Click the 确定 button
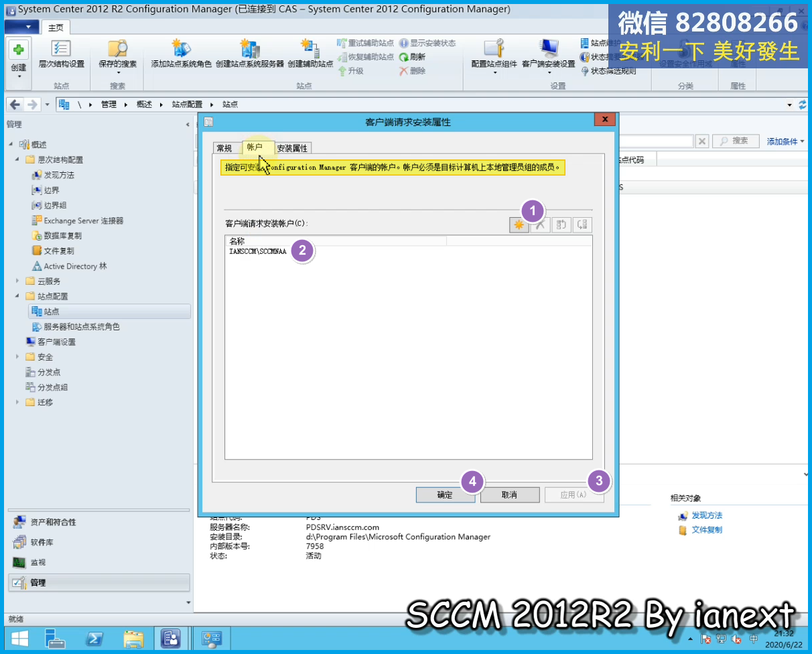Screen dimensions: 812x654 (x=445, y=495)
